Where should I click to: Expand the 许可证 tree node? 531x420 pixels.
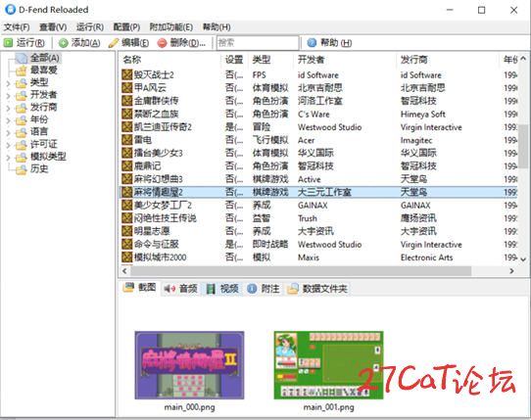click(x=9, y=145)
